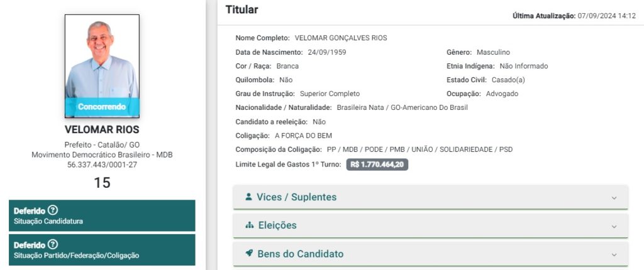Click the rocket icon beside Bens do Candidato
The image size is (644, 270).
pos(249,254)
